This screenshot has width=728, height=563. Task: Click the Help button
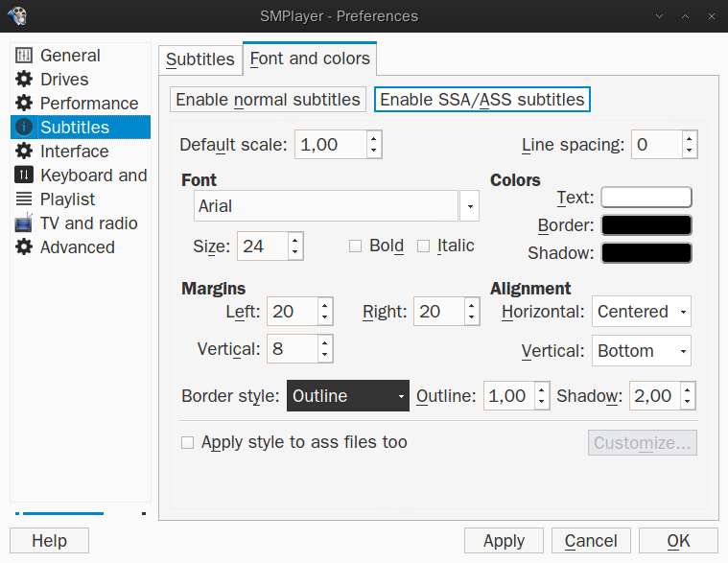click(49, 541)
